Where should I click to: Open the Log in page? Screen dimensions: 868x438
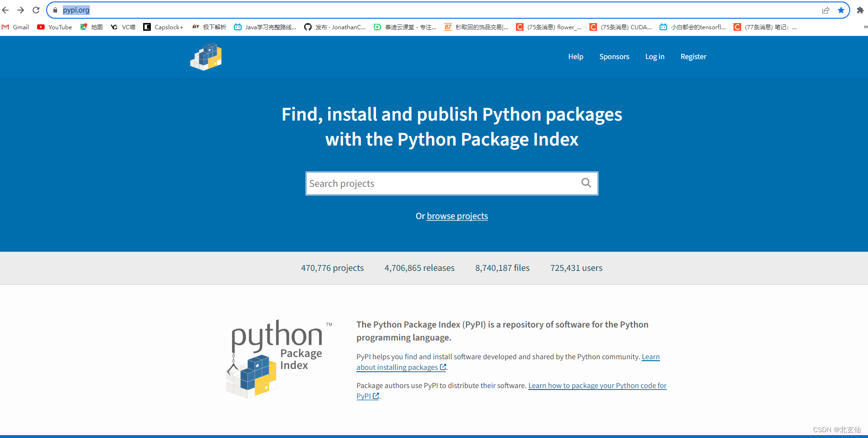pyautogui.click(x=655, y=57)
